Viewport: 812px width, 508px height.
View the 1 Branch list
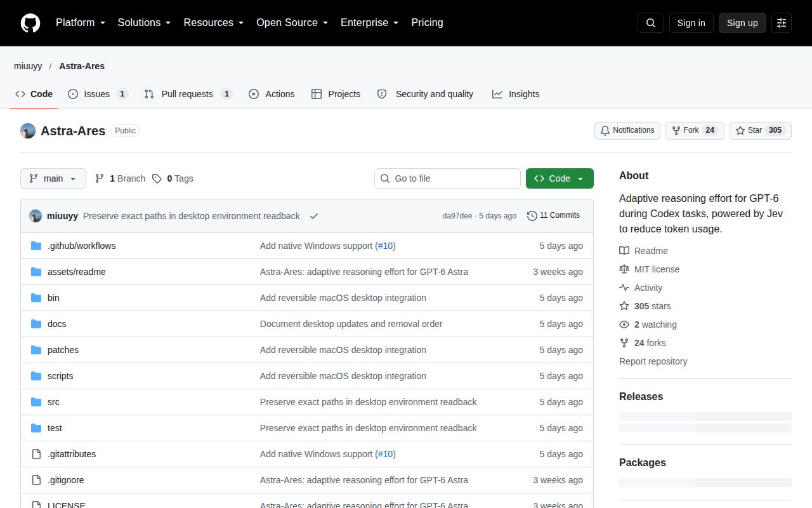tap(120, 178)
